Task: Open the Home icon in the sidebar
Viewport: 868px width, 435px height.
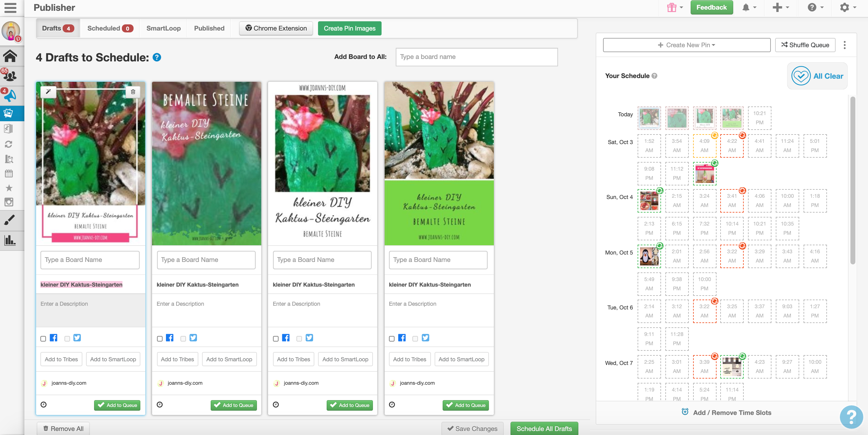Action: pos(10,56)
